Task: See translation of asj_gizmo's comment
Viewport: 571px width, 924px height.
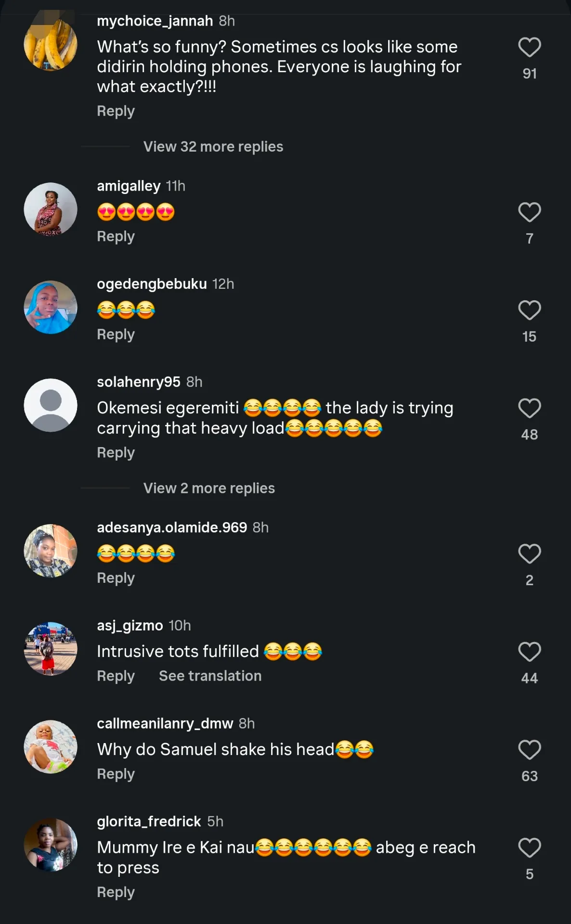Action: [210, 676]
